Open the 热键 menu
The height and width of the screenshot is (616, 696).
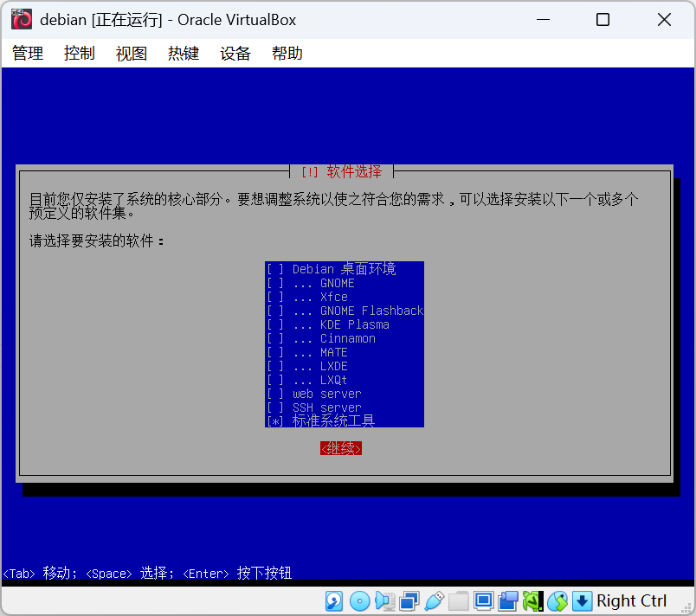pyautogui.click(x=184, y=54)
